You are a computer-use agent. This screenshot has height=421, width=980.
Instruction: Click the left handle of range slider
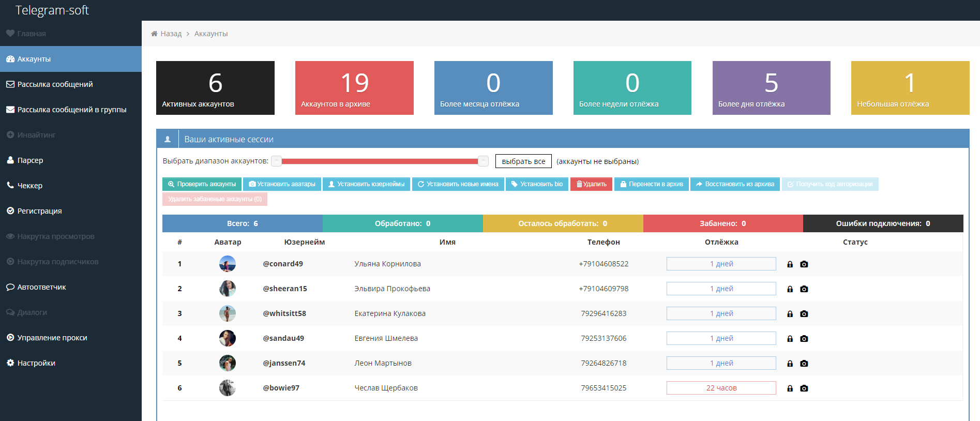tap(277, 161)
